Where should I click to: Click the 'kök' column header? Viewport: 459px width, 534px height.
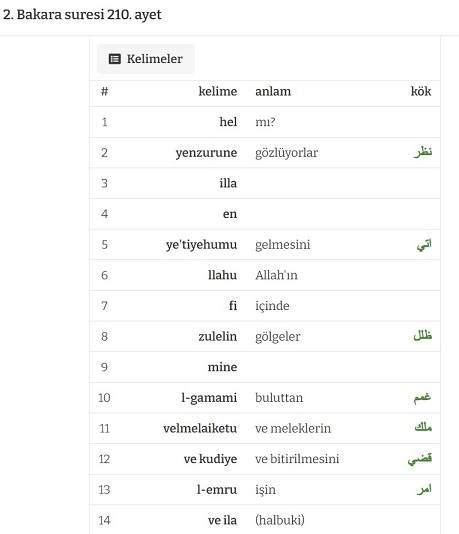click(x=421, y=91)
